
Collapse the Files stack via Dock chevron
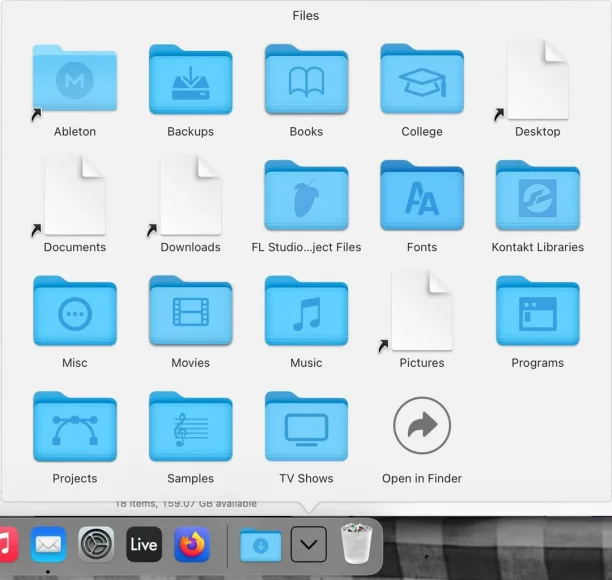[309, 544]
